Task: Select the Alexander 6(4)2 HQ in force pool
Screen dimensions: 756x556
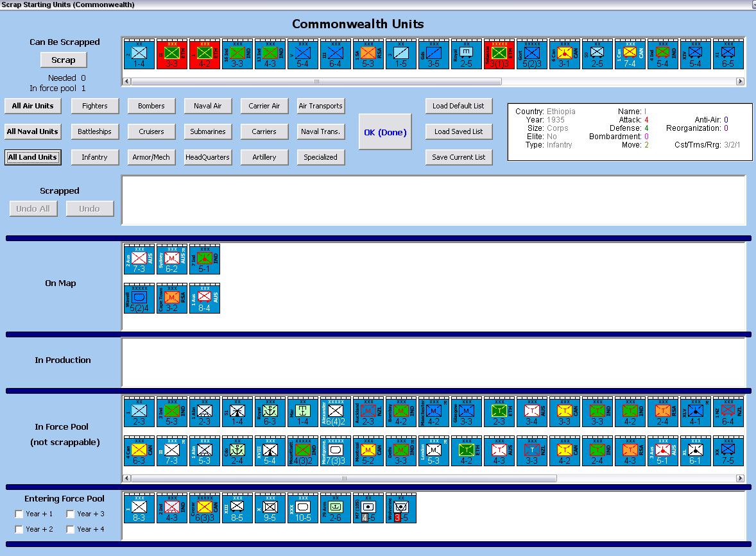Action: click(336, 412)
